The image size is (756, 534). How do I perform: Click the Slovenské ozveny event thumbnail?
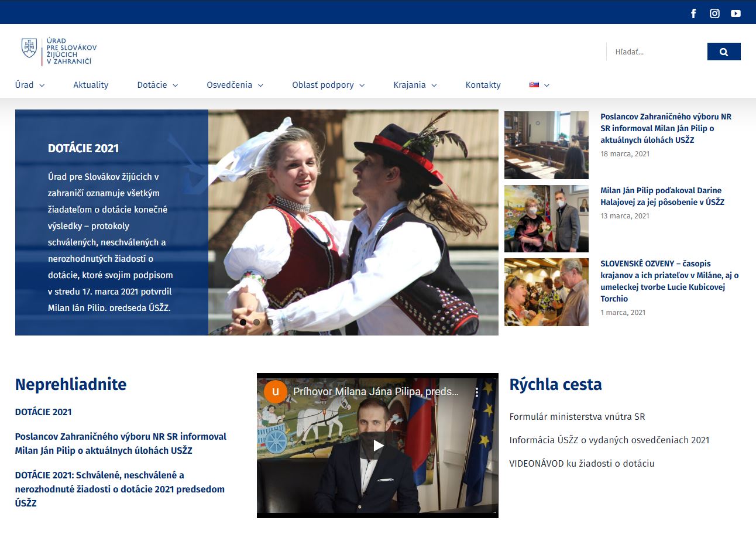tap(547, 292)
